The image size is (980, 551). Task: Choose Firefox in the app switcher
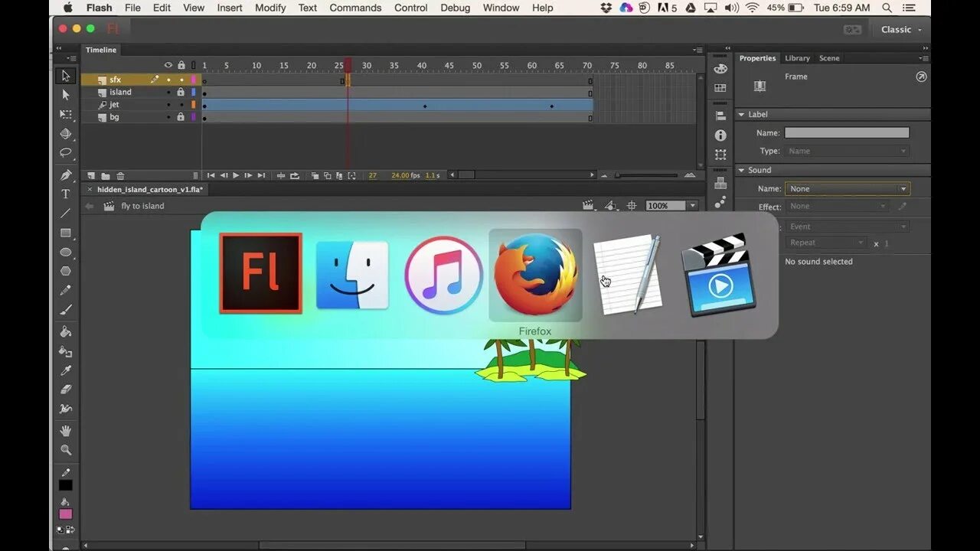(x=535, y=275)
